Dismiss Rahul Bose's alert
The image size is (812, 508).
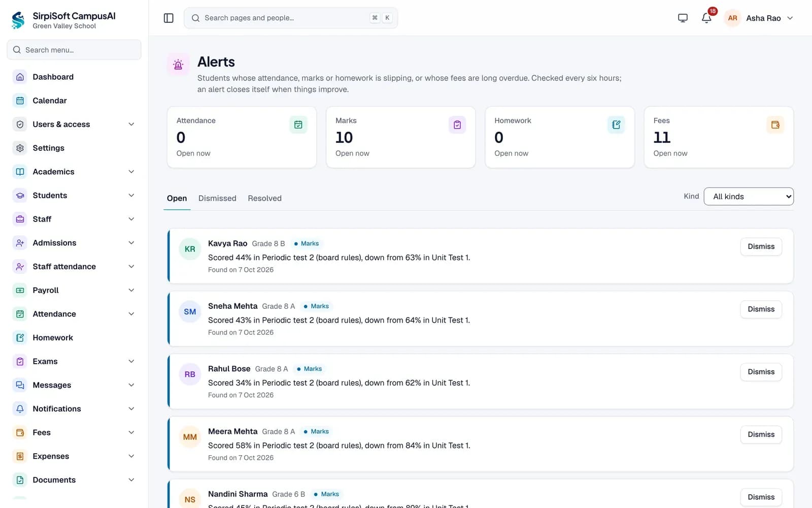pos(761,372)
